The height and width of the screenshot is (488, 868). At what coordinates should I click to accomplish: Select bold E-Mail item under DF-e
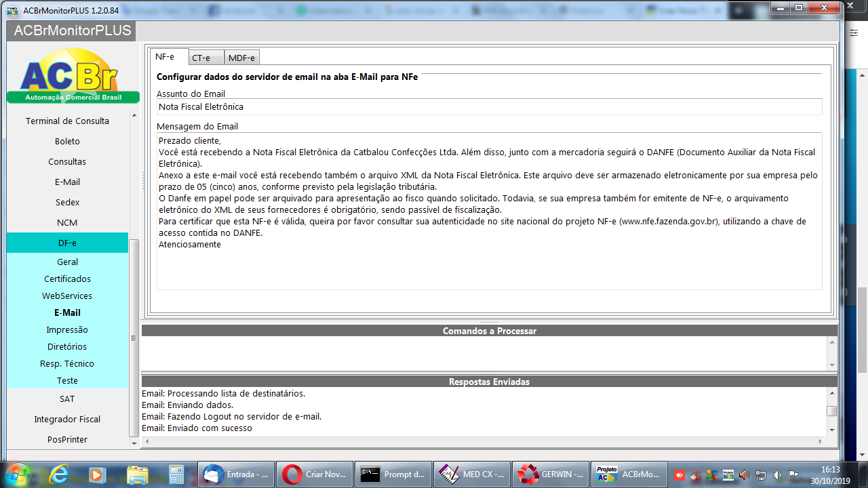(67, 312)
